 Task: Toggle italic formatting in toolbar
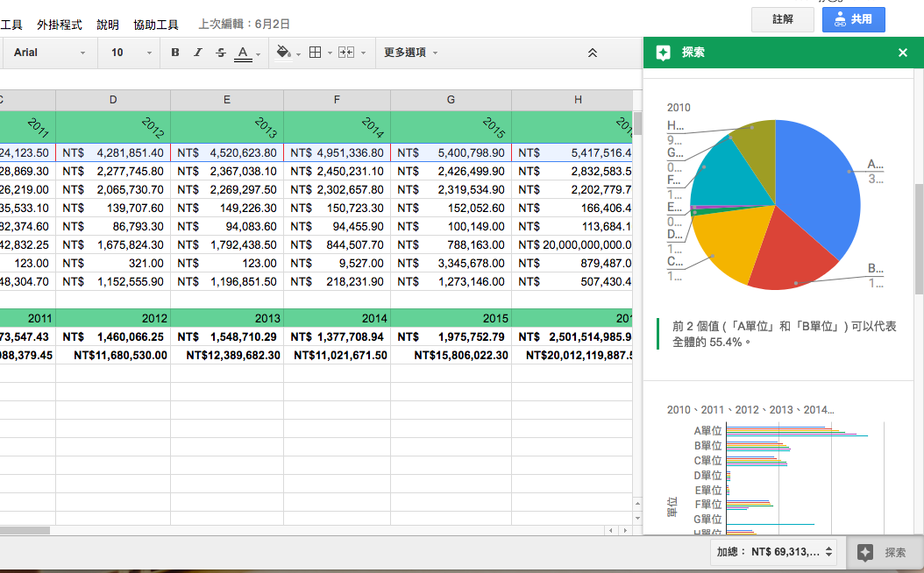[198, 53]
